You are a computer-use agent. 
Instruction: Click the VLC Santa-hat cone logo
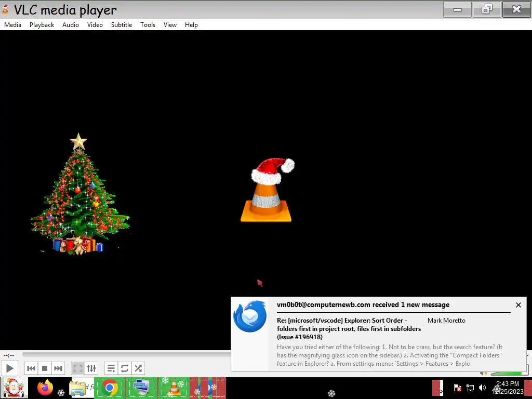pyautogui.click(x=267, y=190)
